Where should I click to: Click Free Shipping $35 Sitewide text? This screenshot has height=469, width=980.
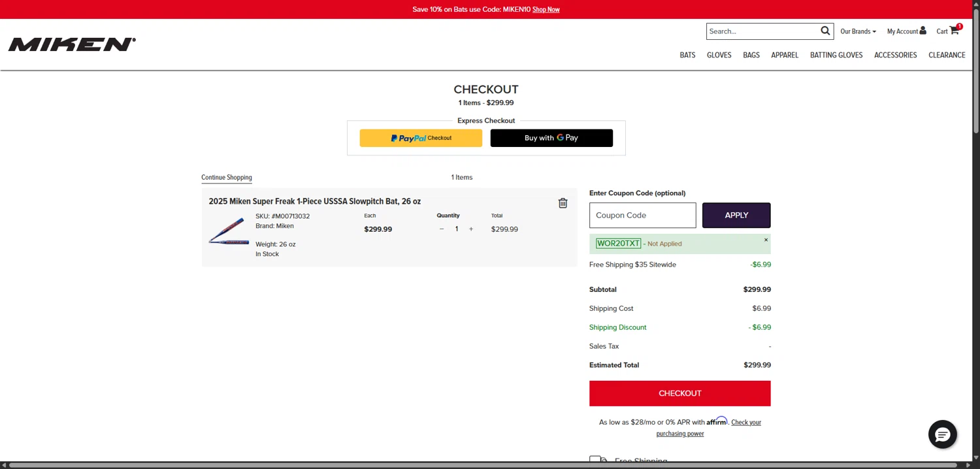click(x=632, y=265)
